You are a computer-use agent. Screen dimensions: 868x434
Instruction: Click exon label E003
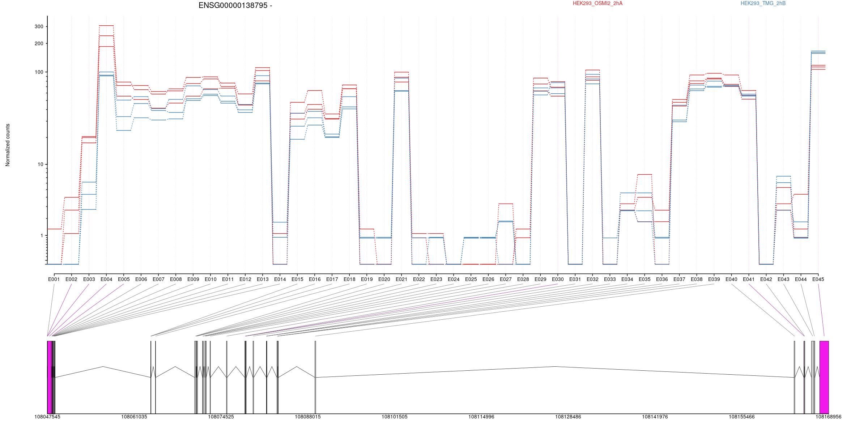tap(89, 279)
